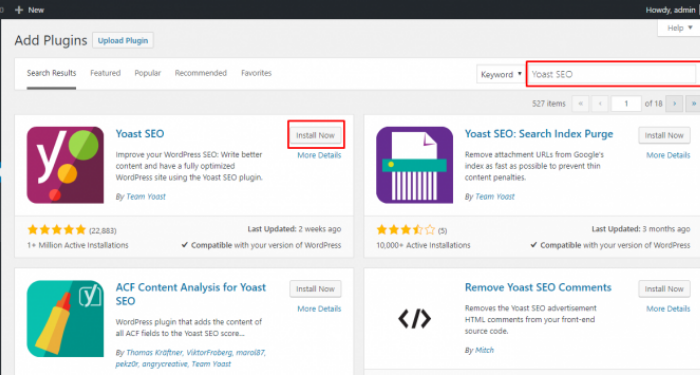Click the ACF Content Analysis glue icon
The image size is (700, 375).
(x=65, y=319)
